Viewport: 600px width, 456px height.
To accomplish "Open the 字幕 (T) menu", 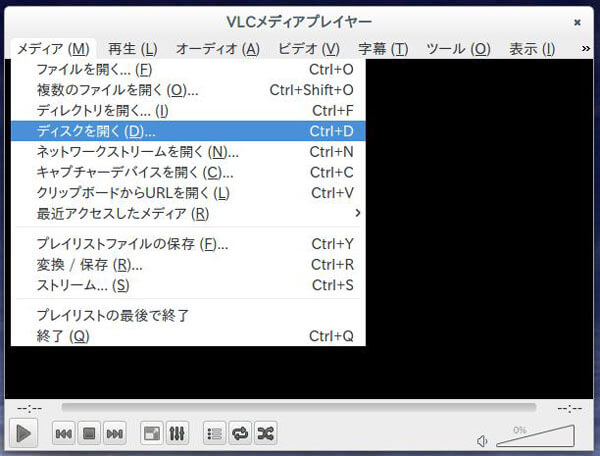I will pyautogui.click(x=383, y=49).
